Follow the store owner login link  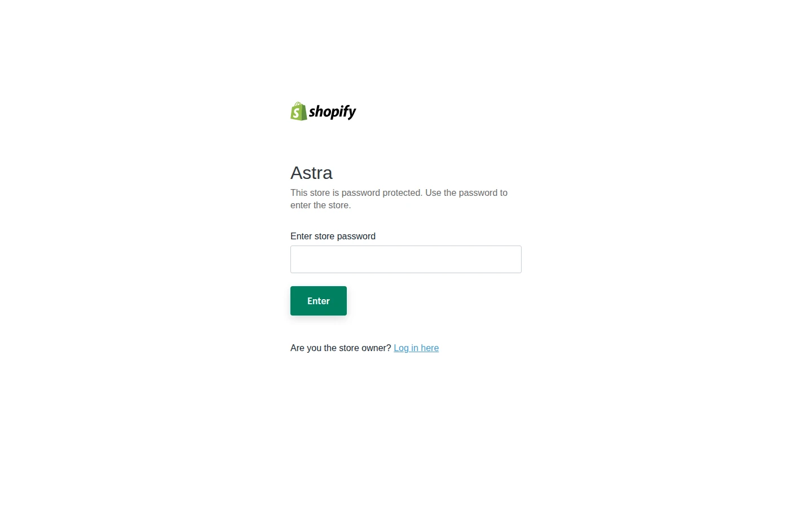(416, 348)
